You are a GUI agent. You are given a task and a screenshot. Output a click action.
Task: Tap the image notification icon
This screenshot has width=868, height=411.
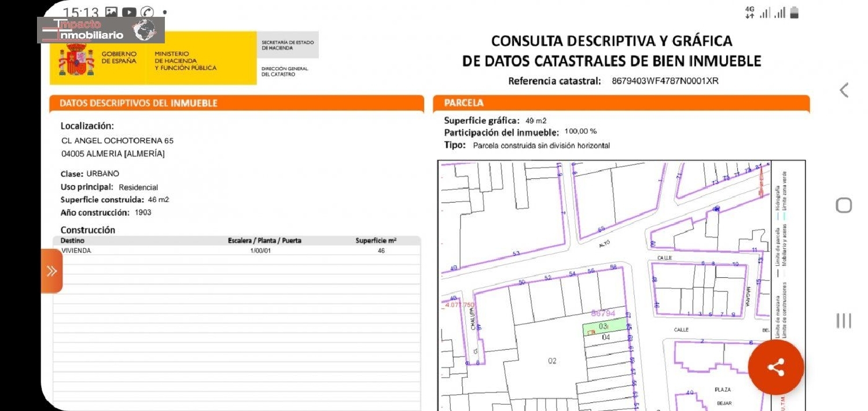click(x=112, y=12)
